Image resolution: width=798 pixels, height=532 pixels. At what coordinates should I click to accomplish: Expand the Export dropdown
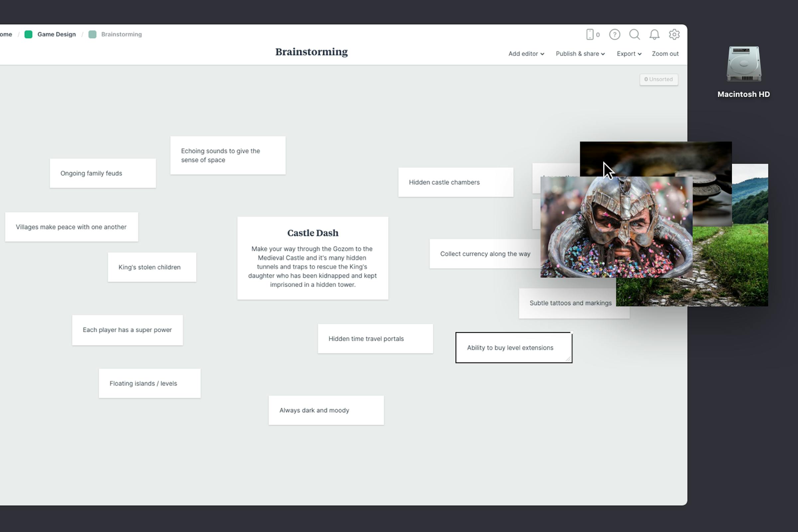[628, 54]
